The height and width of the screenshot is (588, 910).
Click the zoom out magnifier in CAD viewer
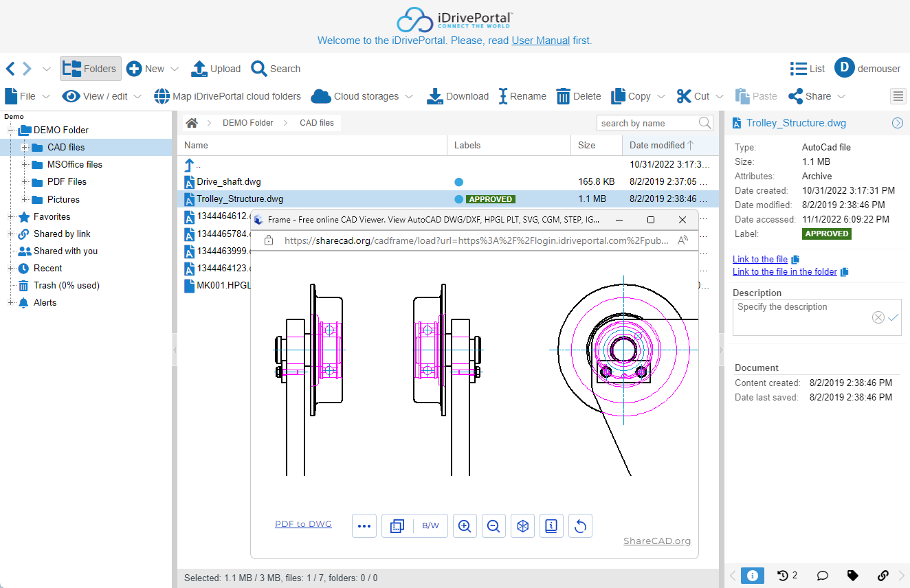click(493, 526)
